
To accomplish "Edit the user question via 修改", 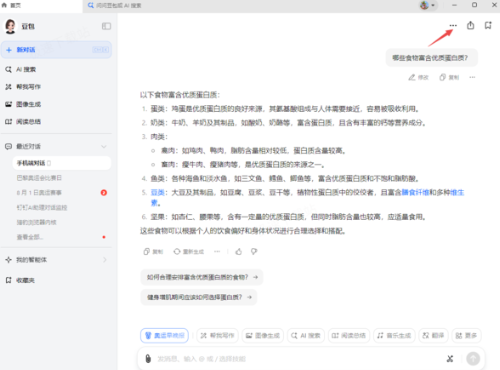I will tap(418, 77).
